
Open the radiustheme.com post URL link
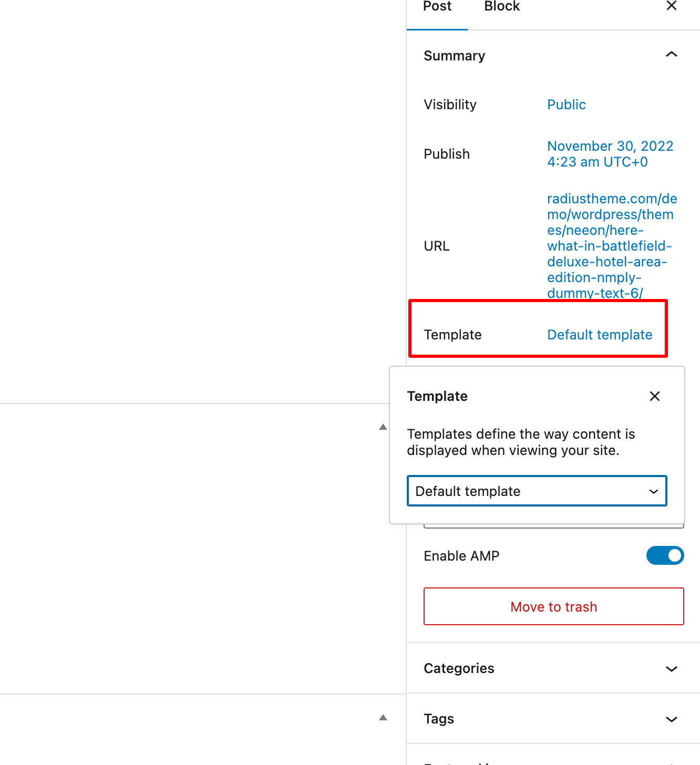point(612,246)
